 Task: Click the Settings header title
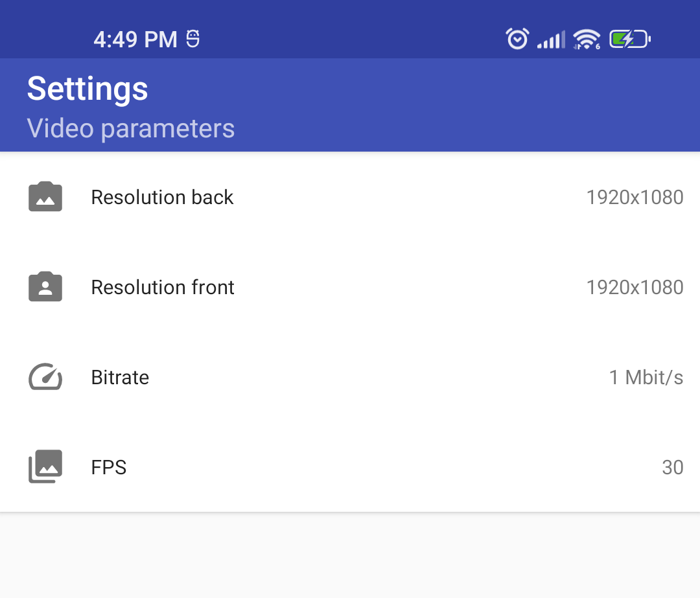[87, 89]
